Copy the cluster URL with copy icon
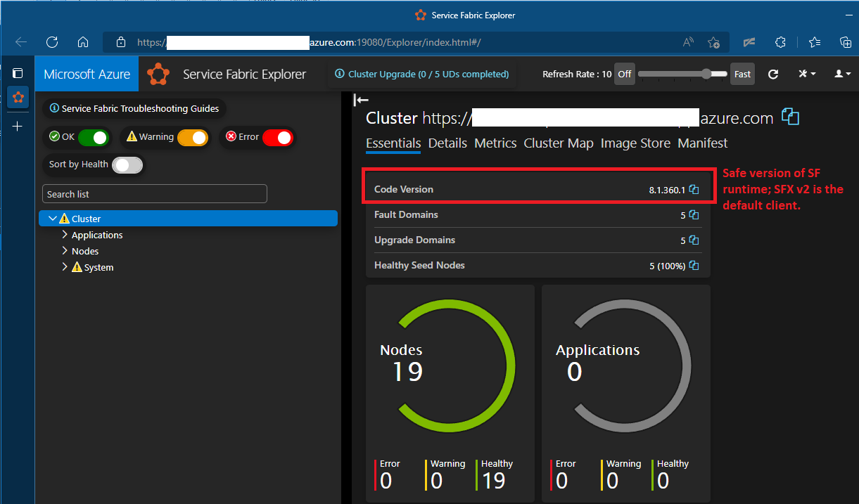 [790, 117]
